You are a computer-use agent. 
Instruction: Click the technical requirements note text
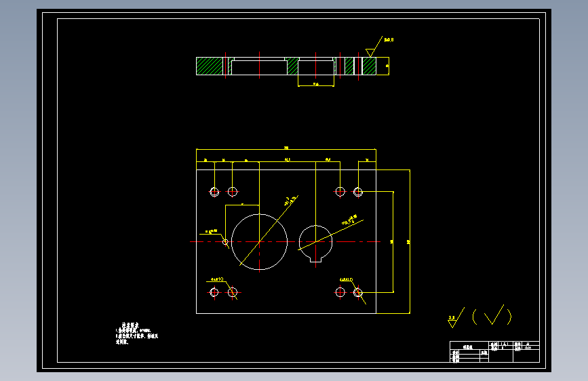136,334
